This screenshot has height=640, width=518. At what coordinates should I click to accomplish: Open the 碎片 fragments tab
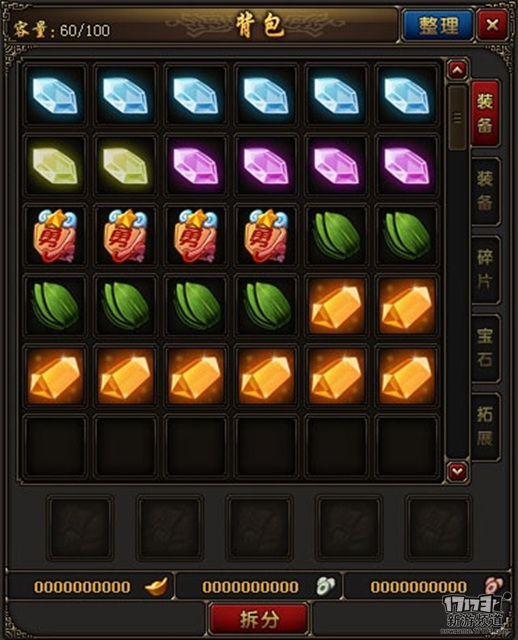[x=485, y=269]
